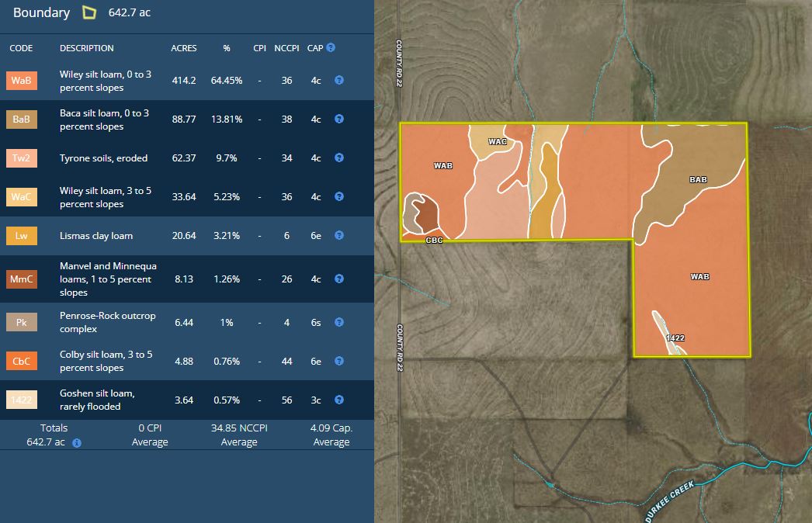Image resolution: width=812 pixels, height=523 pixels.
Task: Click help icon in Penrose-Rock outcrop row
Action: 338,322
